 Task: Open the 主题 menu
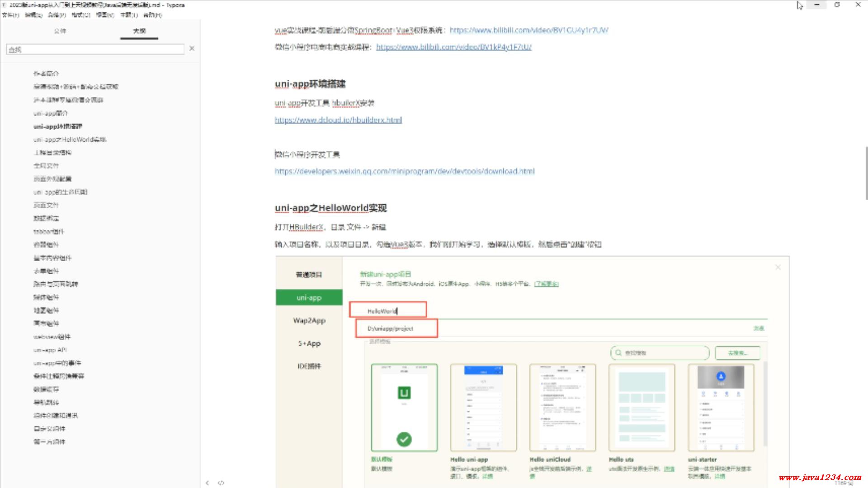pyautogui.click(x=129, y=15)
